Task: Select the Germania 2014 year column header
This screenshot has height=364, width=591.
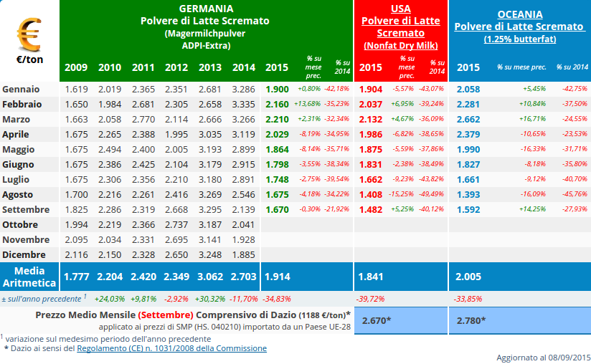Action: tap(244, 67)
